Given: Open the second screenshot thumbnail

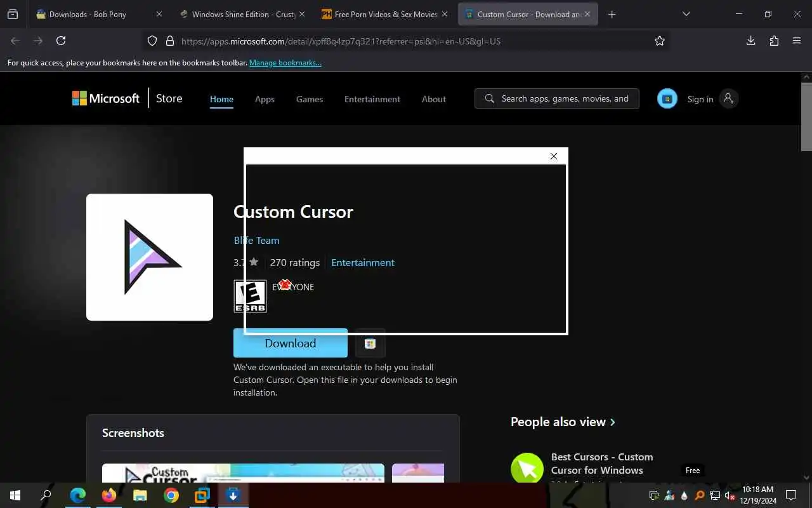Looking at the screenshot, I should pos(418,473).
